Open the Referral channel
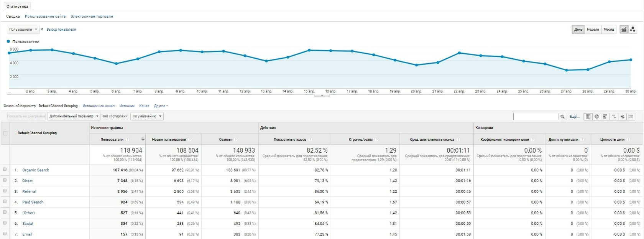The image size is (644, 239). pos(29,191)
